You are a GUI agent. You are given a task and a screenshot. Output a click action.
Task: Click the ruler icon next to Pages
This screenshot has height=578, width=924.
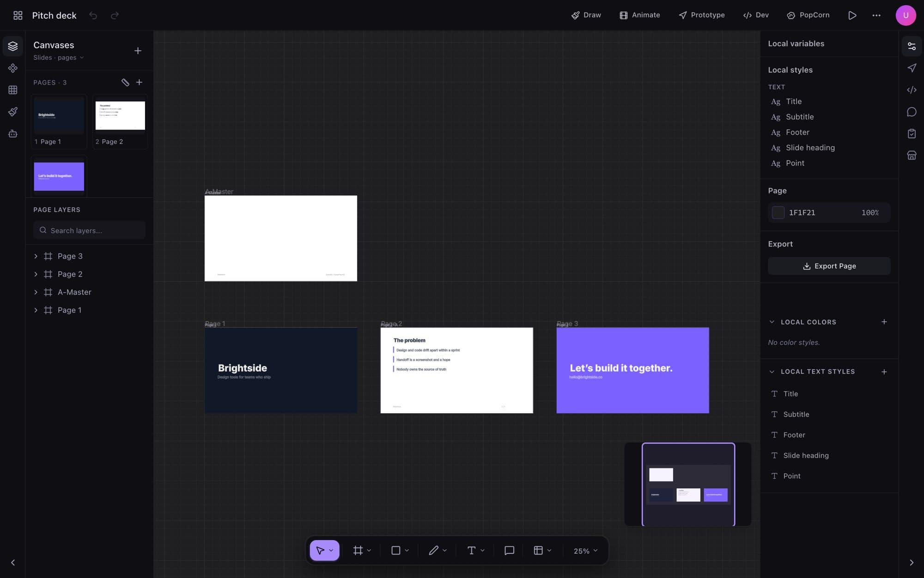coord(125,82)
